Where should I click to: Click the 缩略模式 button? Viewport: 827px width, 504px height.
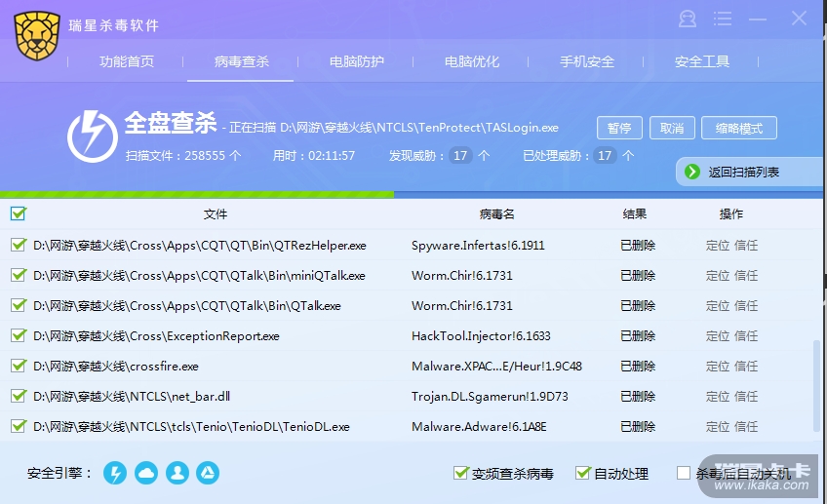(x=739, y=128)
